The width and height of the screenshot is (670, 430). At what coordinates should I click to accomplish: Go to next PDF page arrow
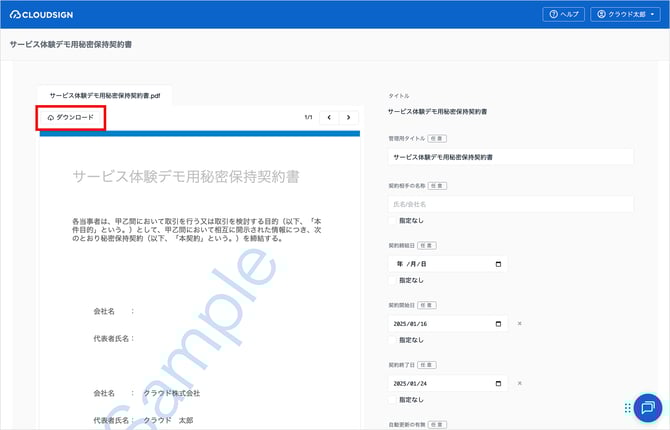click(348, 117)
